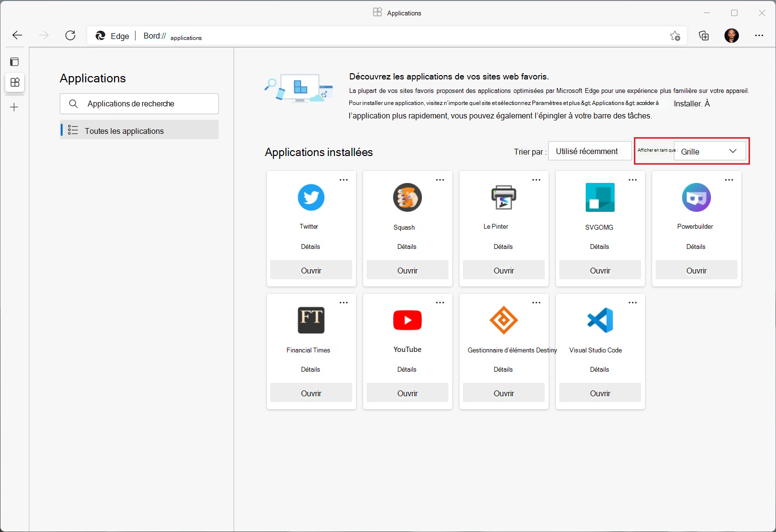View Détails for SVGOMG
The height and width of the screenshot is (532, 776).
600,247
